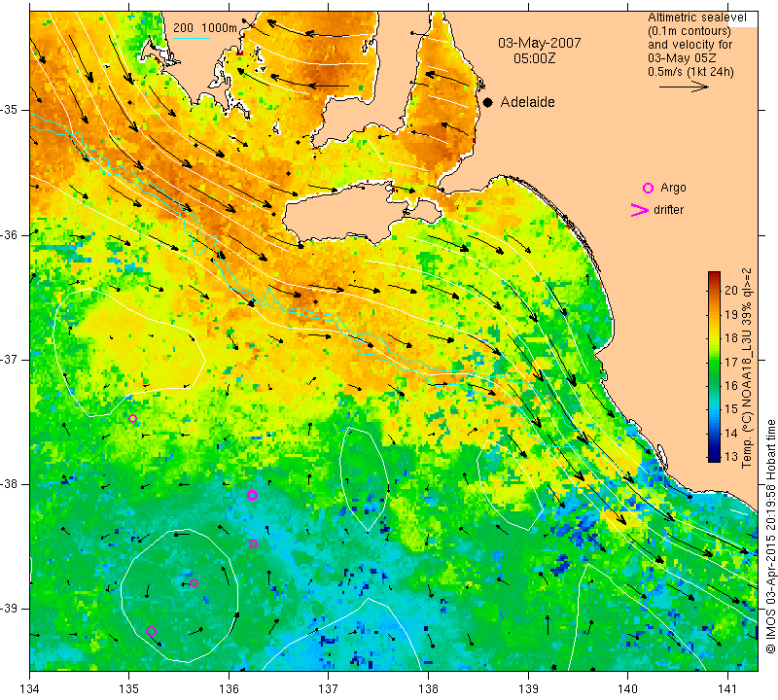This screenshot has width=778, height=700.
Task: Click the '0.5m/s (1kt 24h)' scale label
Action: click(690, 71)
